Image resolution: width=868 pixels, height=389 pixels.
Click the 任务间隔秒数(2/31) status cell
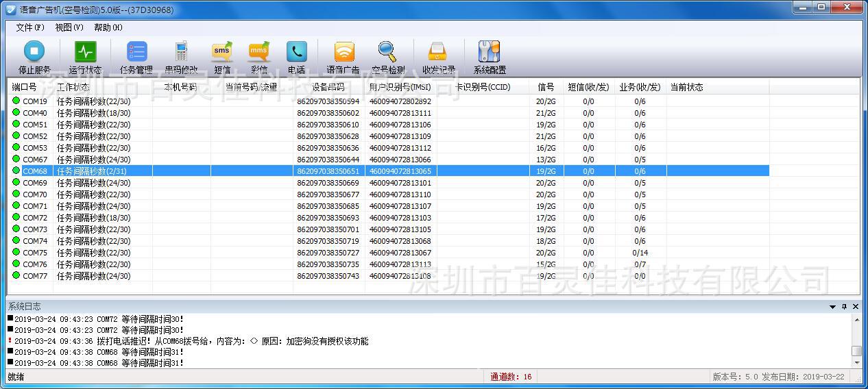click(x=92, y=171)
